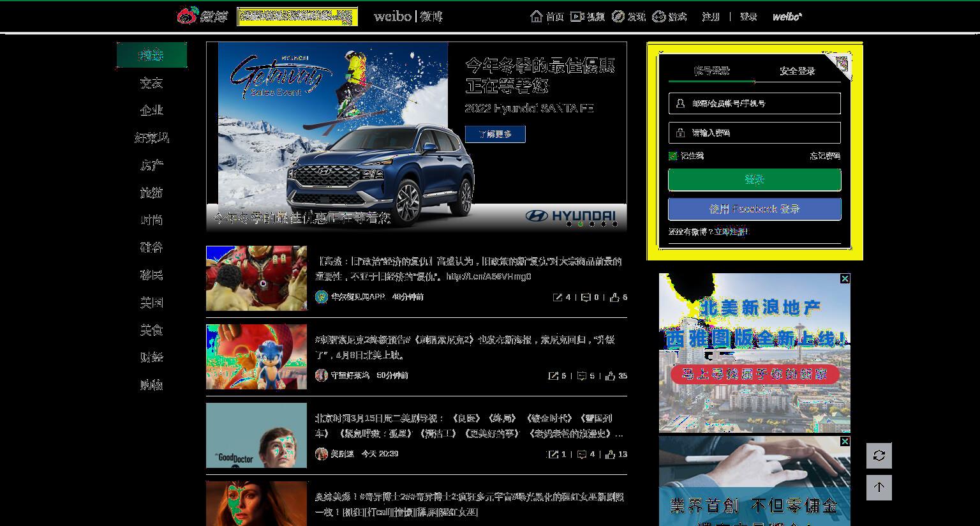
Task: Select the first carousel dot on banner
Action: (x=568, y=224)
